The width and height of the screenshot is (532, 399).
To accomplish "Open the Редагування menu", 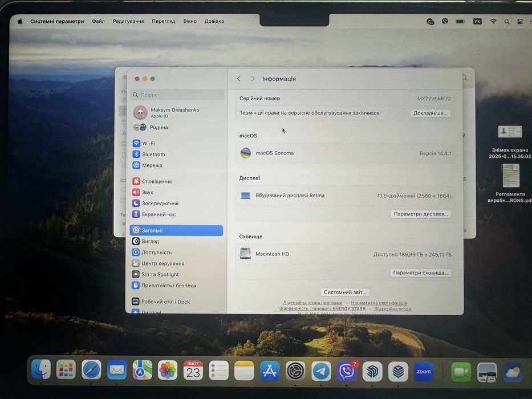I will click(128, 21).
